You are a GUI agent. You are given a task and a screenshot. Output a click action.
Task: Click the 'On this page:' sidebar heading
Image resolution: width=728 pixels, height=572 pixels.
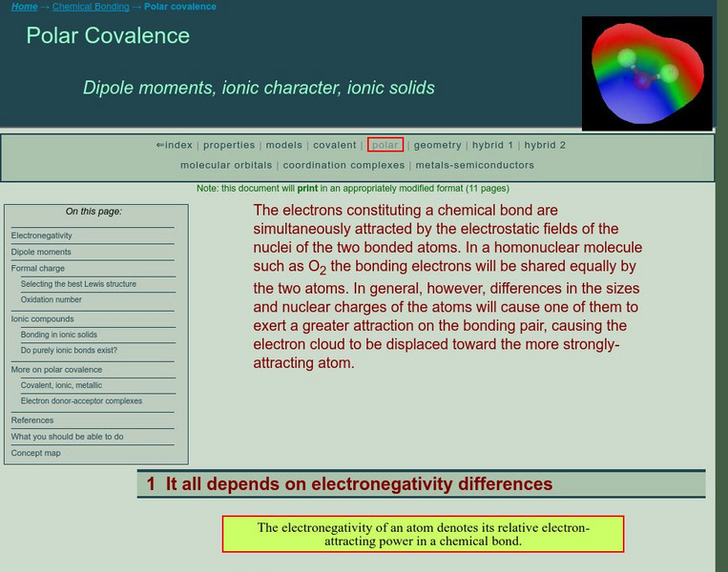tap(94, 212)
